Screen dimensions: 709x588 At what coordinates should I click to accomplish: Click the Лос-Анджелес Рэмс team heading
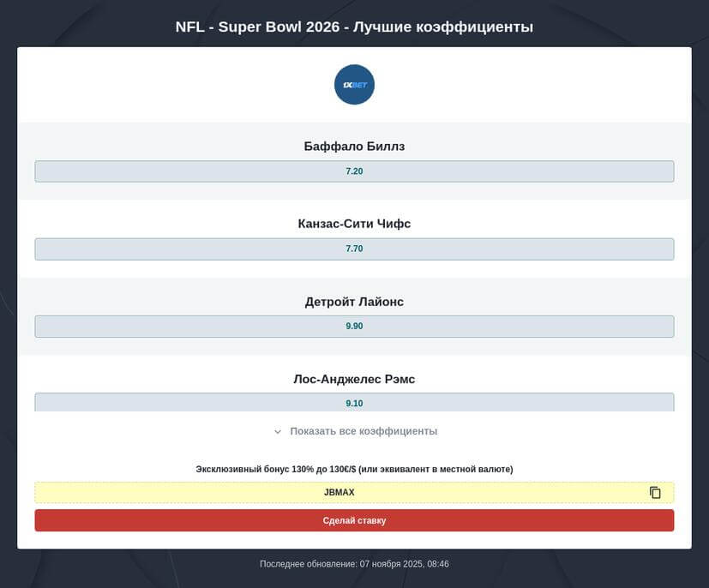(354, 379)
